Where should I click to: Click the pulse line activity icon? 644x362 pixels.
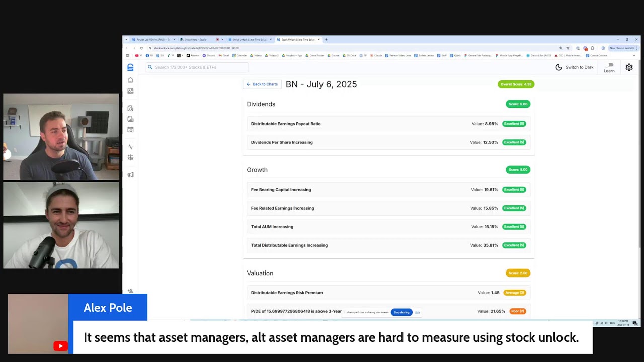pos(130,147)
